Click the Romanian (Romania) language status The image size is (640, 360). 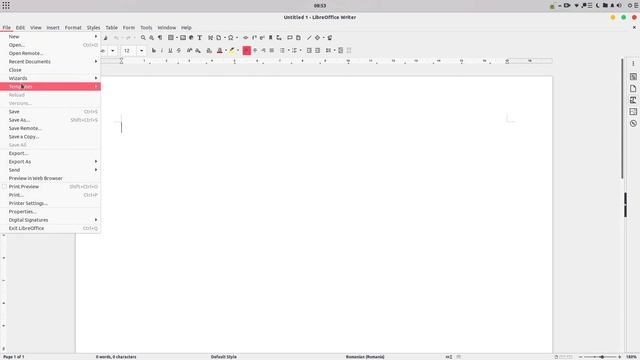pyautogui.click(x=365, y=357)
